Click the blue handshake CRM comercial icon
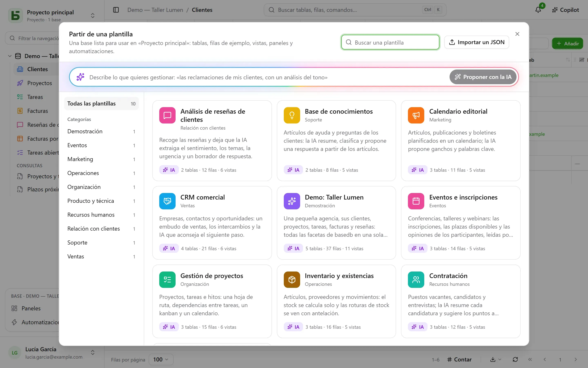The height and width of the screenshot is (368, 588). pyautogui.click(x=167, y=201)
